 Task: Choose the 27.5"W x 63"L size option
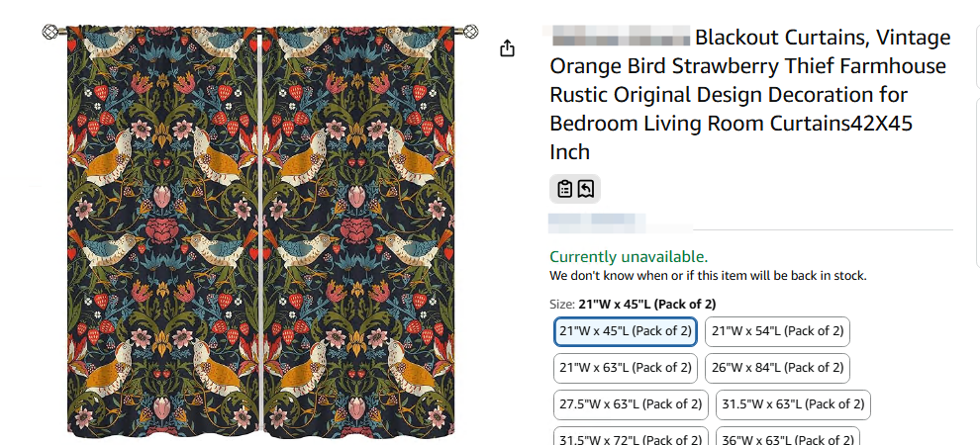tap(631, 404)
